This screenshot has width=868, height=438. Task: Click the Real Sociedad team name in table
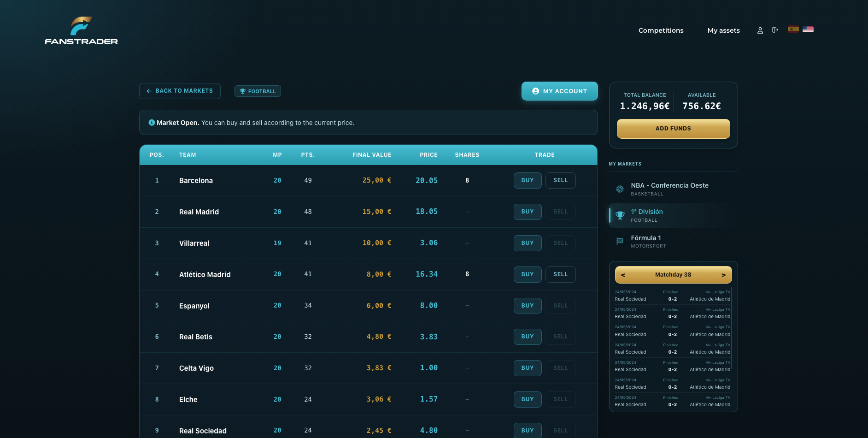point(203,431)
